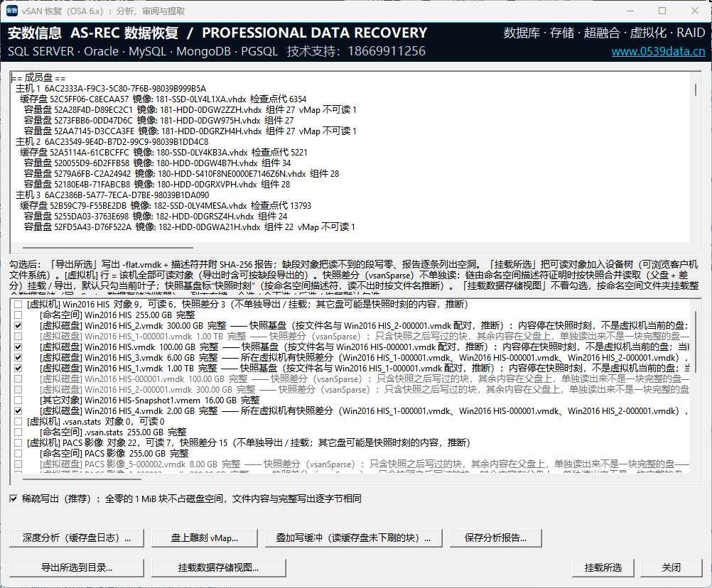Select line 容量盘 52FD5A43-D76F522A
712x588 pixels.
(189, 227)
